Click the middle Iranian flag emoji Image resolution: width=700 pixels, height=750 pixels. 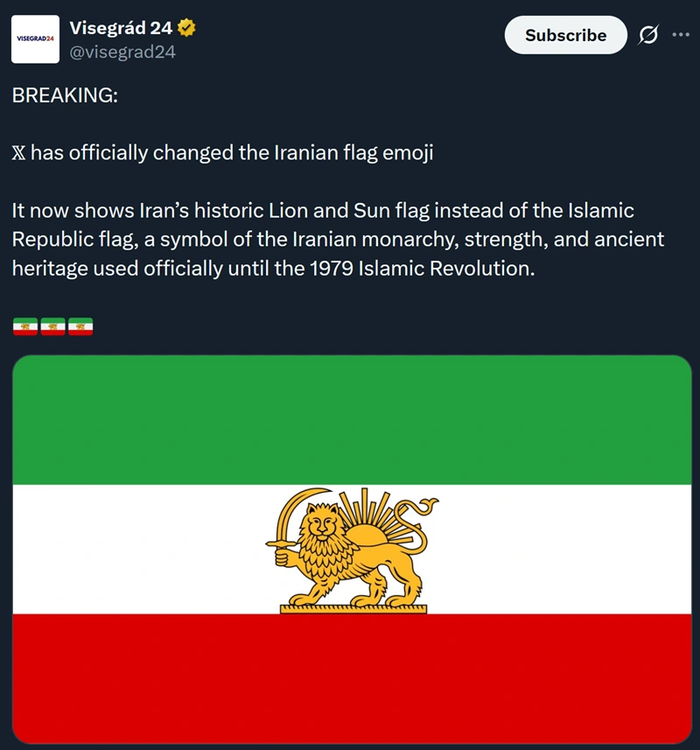click(x=52, y=327)
